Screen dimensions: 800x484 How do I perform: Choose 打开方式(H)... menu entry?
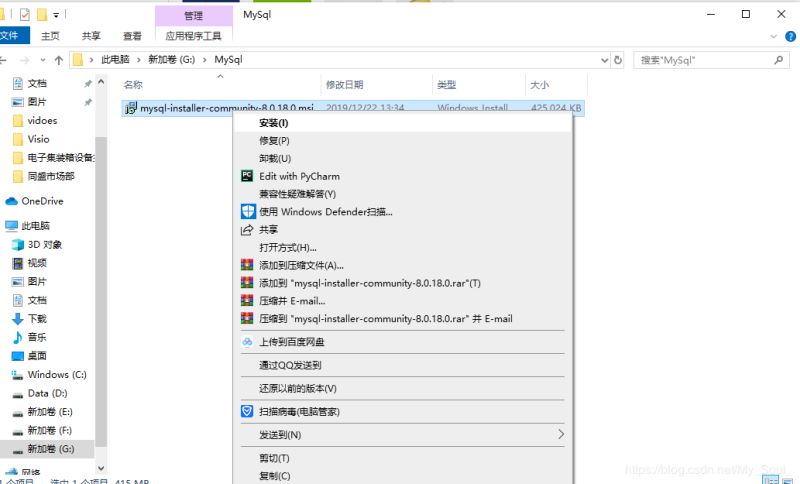coord(403,247)
